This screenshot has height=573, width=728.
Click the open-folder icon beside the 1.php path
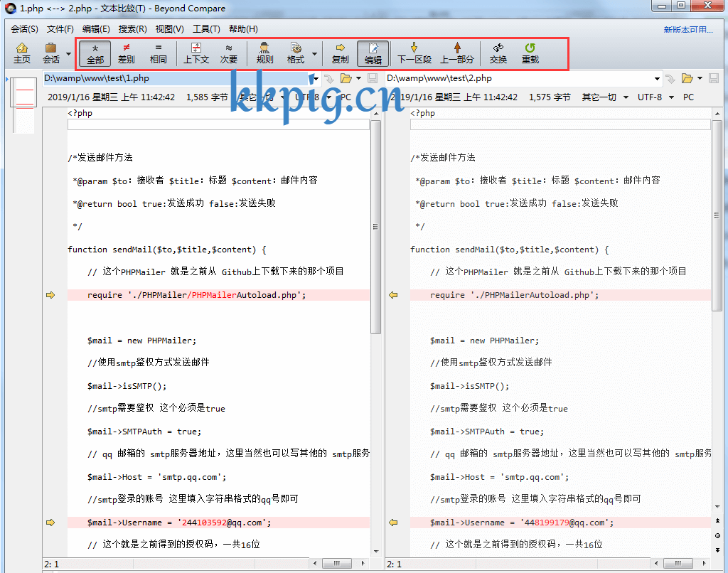pyautogui.click(x=346, y=78)
